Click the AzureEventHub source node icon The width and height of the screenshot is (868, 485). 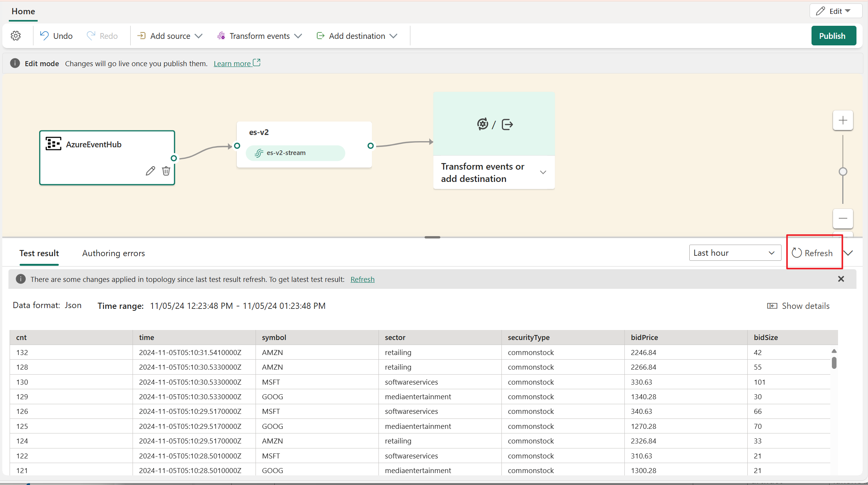coord(54,143)
